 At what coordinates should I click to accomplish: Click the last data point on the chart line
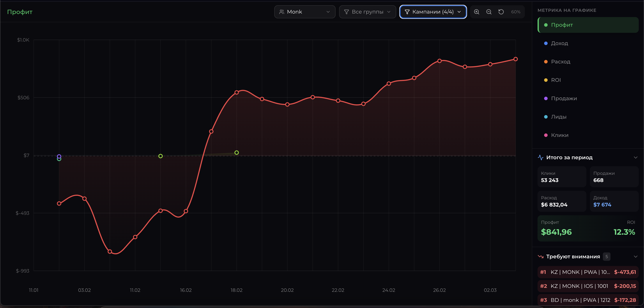515,59
